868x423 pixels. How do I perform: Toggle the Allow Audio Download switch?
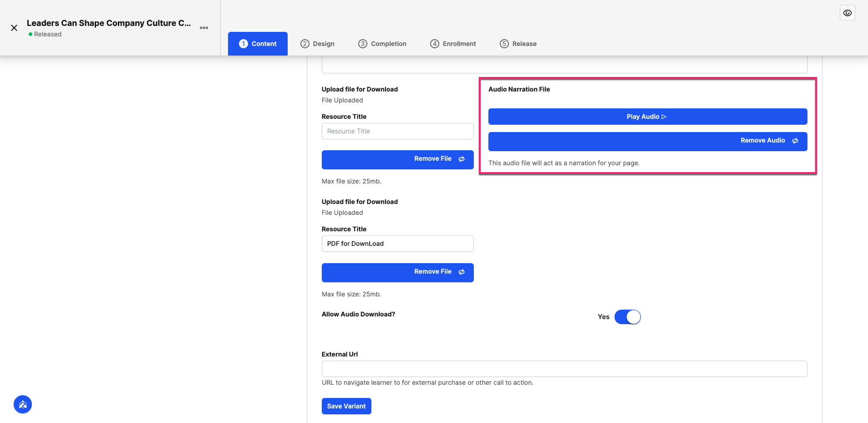click(x=627, y=317)
